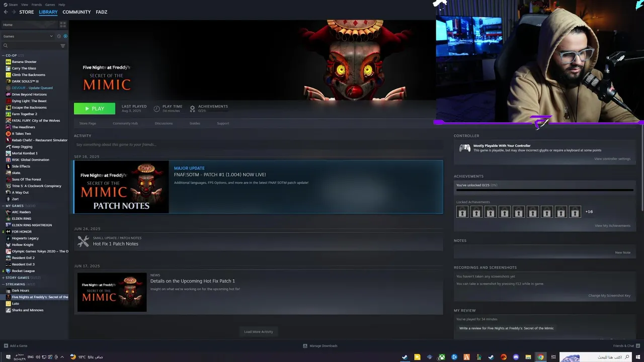Click the play time clock icon
644x362 pixels.
157,108
